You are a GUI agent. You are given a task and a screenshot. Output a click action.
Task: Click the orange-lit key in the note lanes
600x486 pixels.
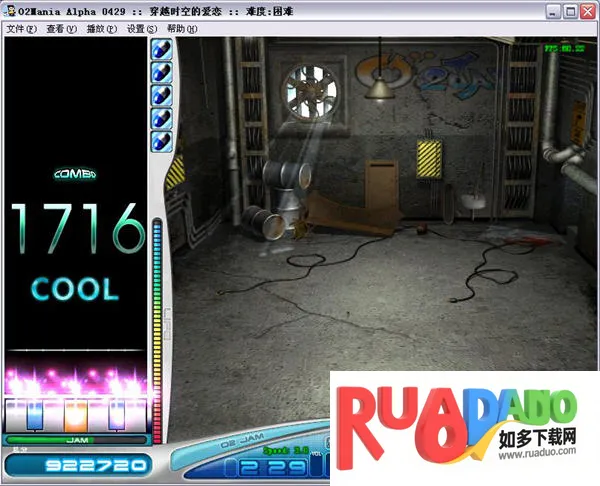76,414
